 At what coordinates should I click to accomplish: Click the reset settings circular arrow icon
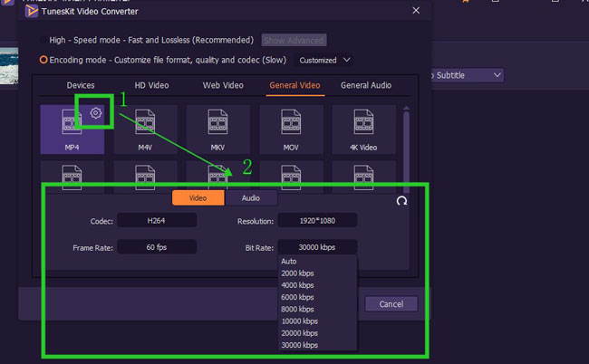pyautogui.click(x=401, y=201)
